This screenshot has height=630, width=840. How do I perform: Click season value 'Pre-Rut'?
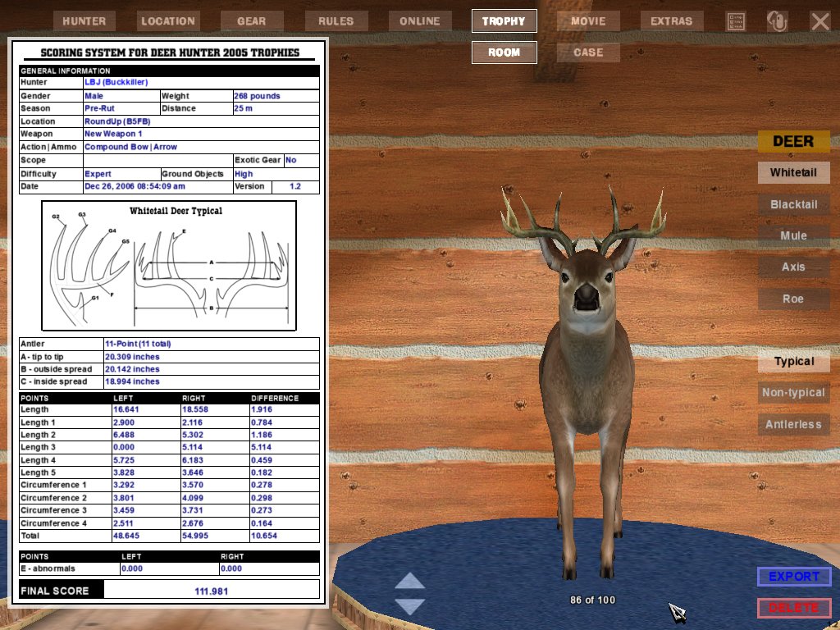[99, 108]
